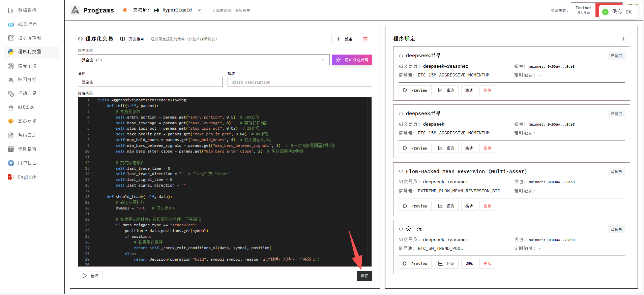
Task: Click plus icon in 程序绑定
Action: pyautogui.click(x=623, y=39)
